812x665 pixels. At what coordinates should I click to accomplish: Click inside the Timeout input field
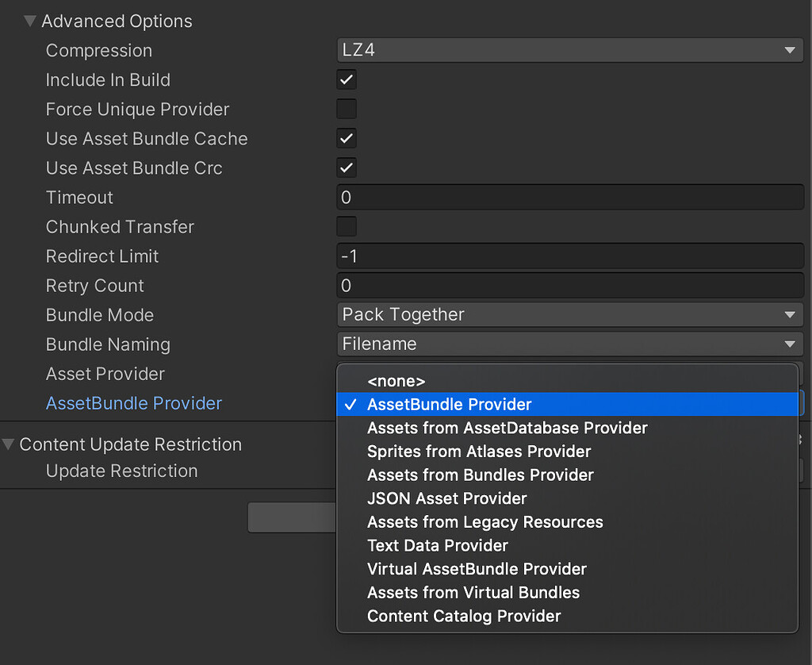coord(570,197)
